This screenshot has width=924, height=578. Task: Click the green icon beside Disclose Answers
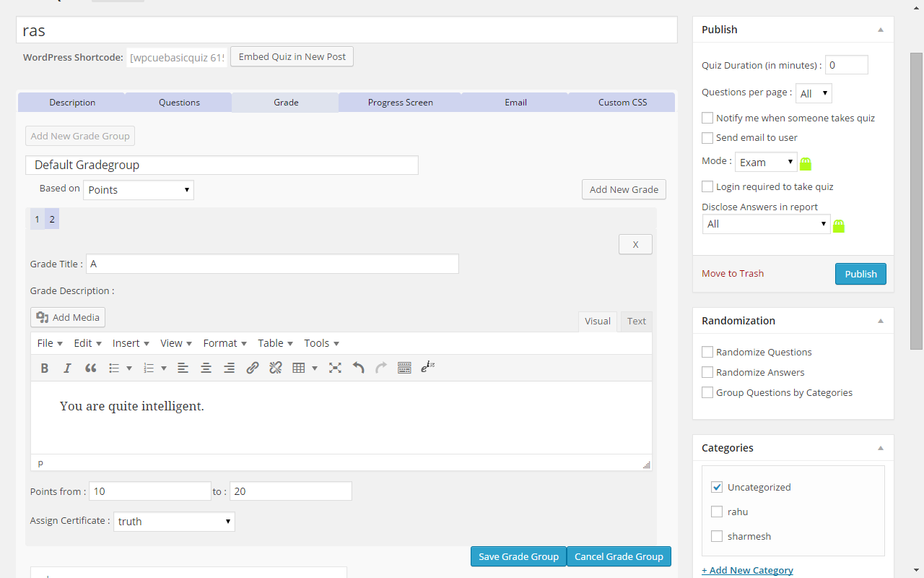839,225
